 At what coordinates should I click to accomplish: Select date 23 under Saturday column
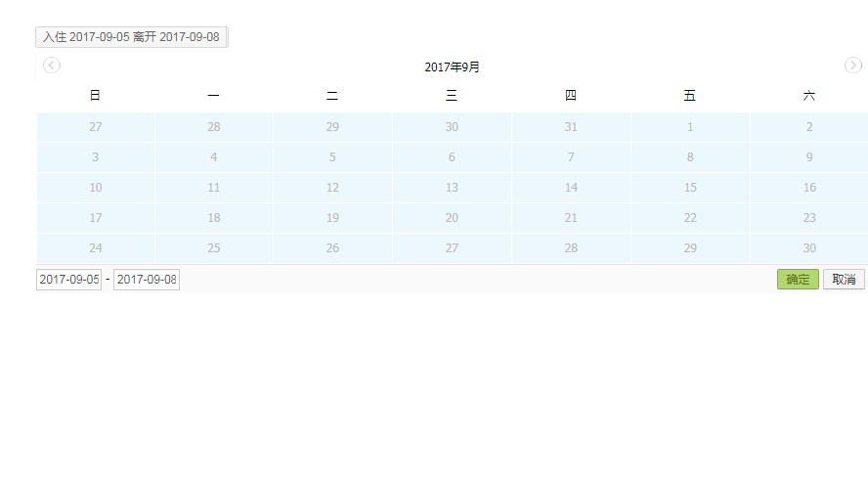point(809,218)
